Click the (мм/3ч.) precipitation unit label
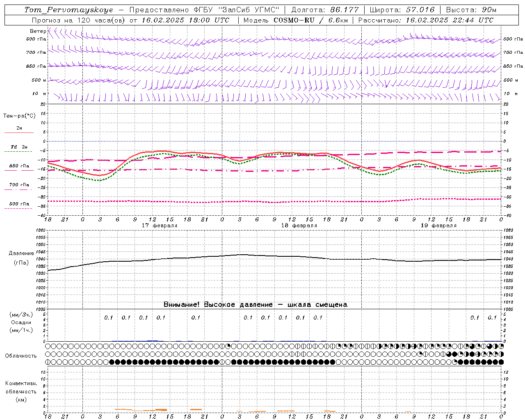The width and height of the screenshot is (525, 420). point(21,315)
